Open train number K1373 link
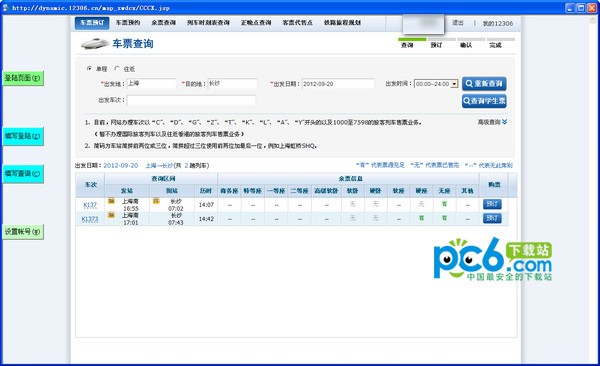This screenshot has width=600, height=366. coord(90,219)
